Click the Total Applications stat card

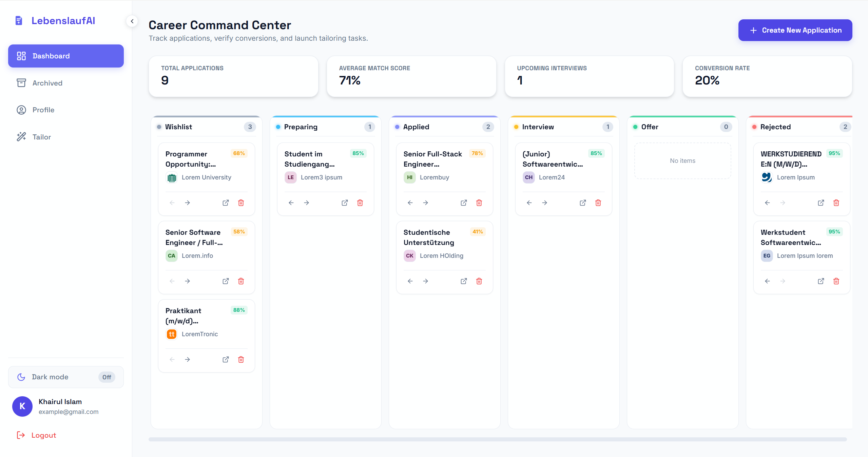(x=233, y=76)
